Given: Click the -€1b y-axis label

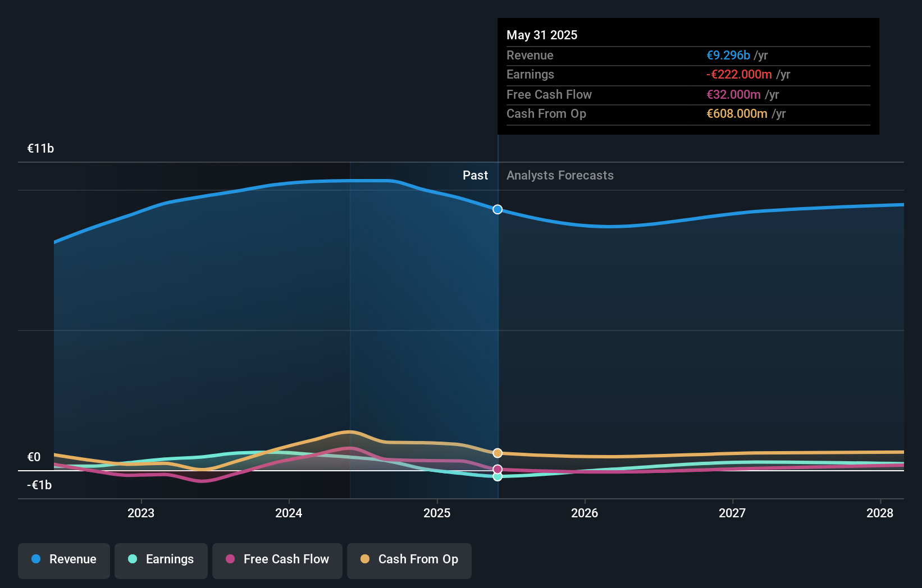Looking at the screenshot, I should click(x=39, y=485).
